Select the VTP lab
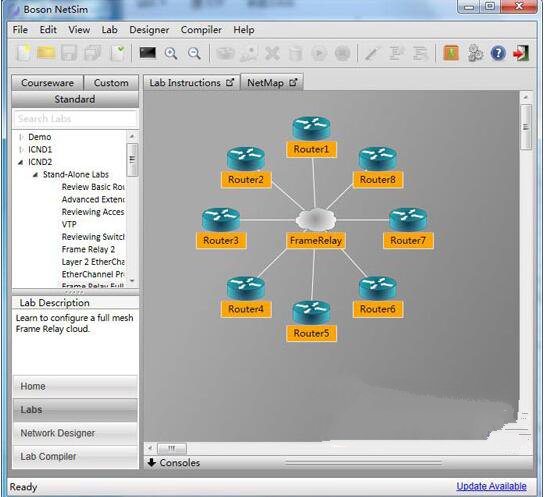The image size is (547, 497). 69,224
